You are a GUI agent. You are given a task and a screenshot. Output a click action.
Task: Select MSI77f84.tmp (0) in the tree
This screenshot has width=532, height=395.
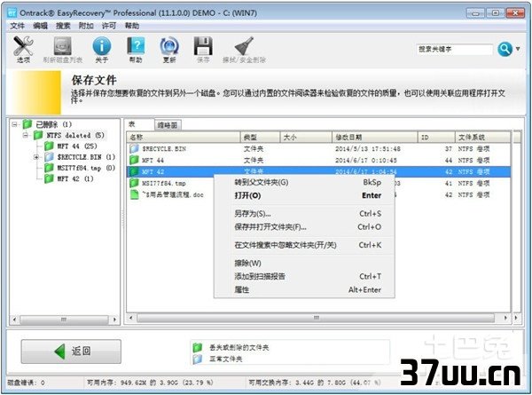(x=86, y=168)
